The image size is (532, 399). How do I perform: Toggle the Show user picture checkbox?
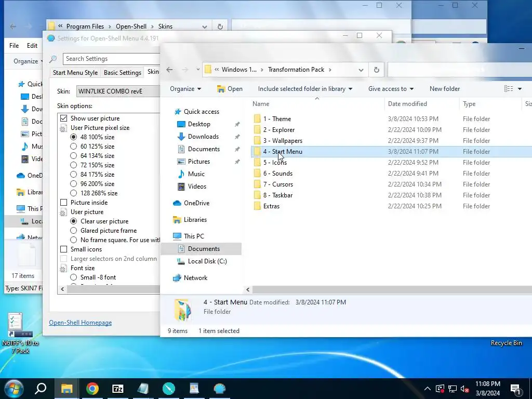click(x=63, y=118)
